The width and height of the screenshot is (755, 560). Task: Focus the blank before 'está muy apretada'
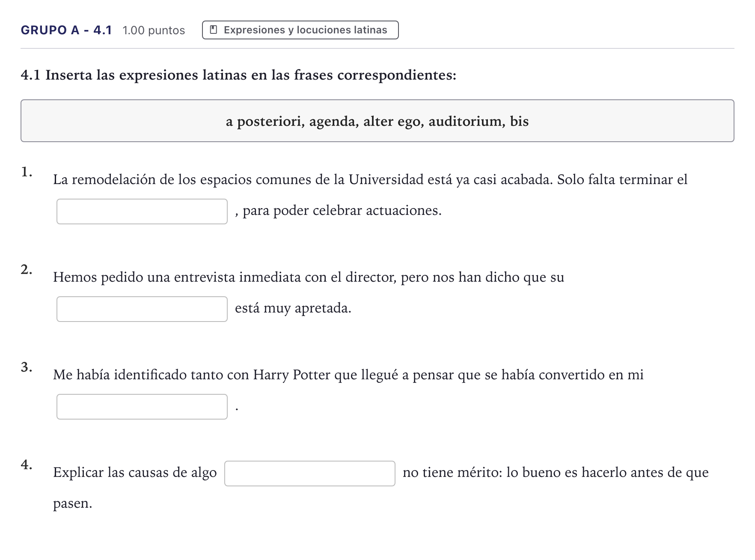(x=142, y=309)
